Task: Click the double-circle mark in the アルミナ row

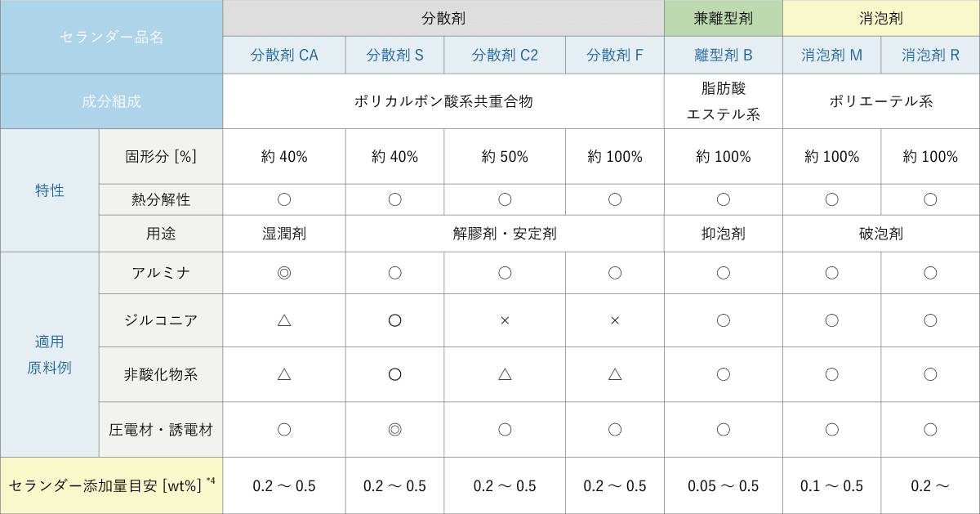Action: (284, 273)
